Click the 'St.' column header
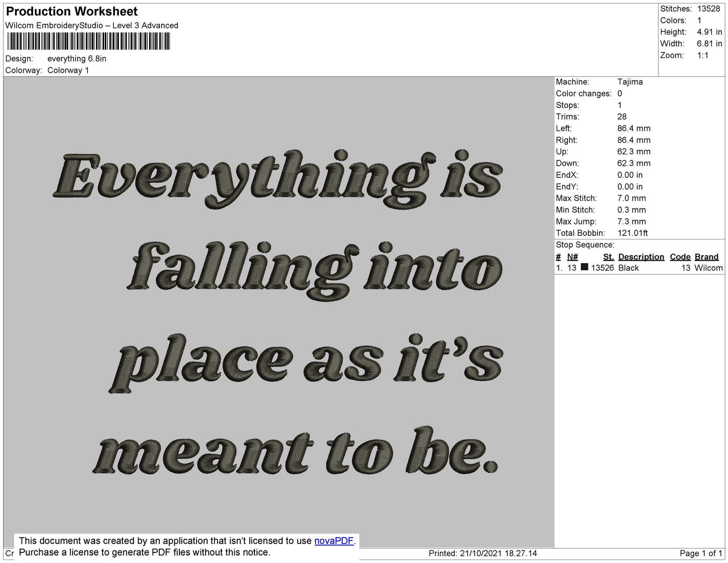728x563 pixels. point(609,257)
